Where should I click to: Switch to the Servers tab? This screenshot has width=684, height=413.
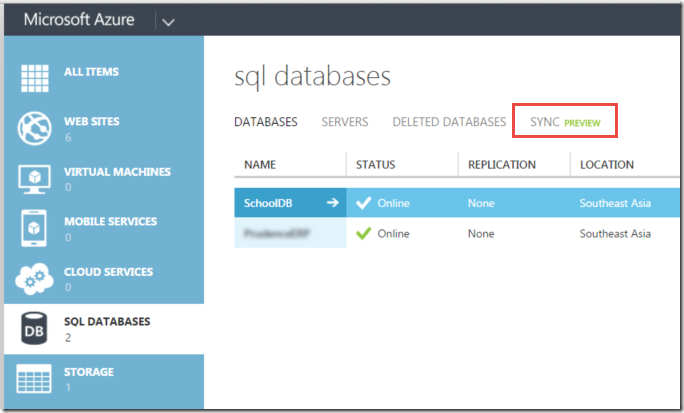click(x=345, y=122)
